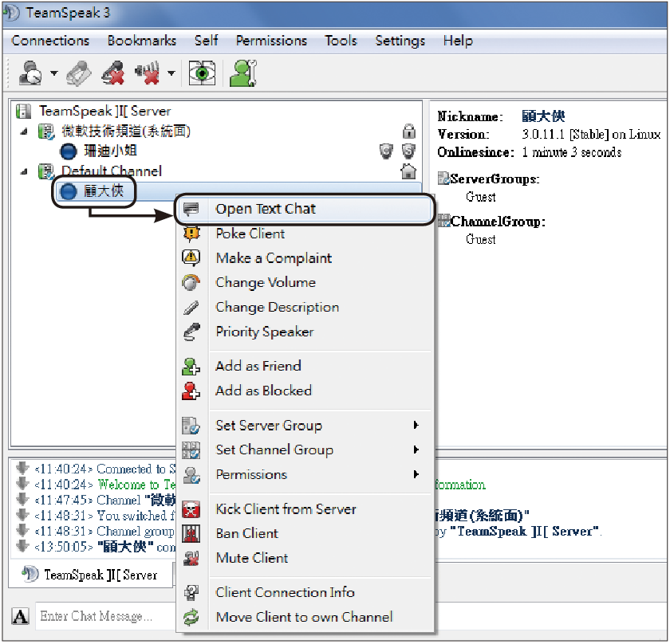The width and height of the screenshot is (670, 644).
Task: Click the Set Server Group icon
Action: 191,426
